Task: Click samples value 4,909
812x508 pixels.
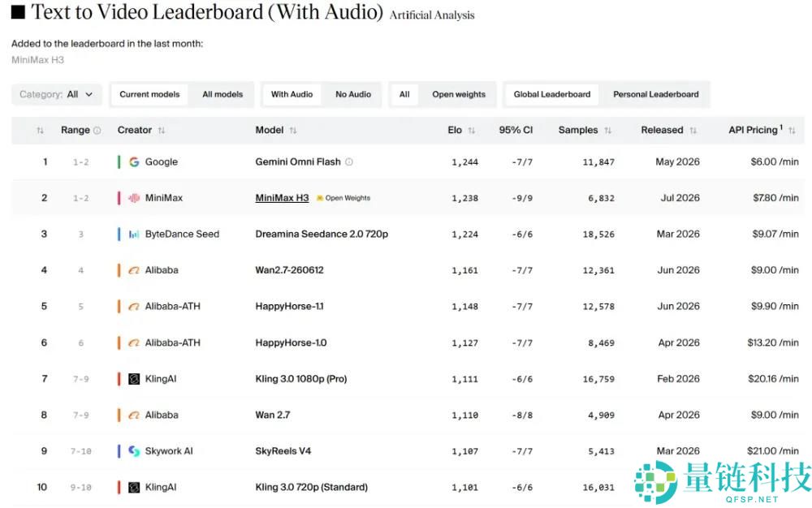Action: [601, 415]
